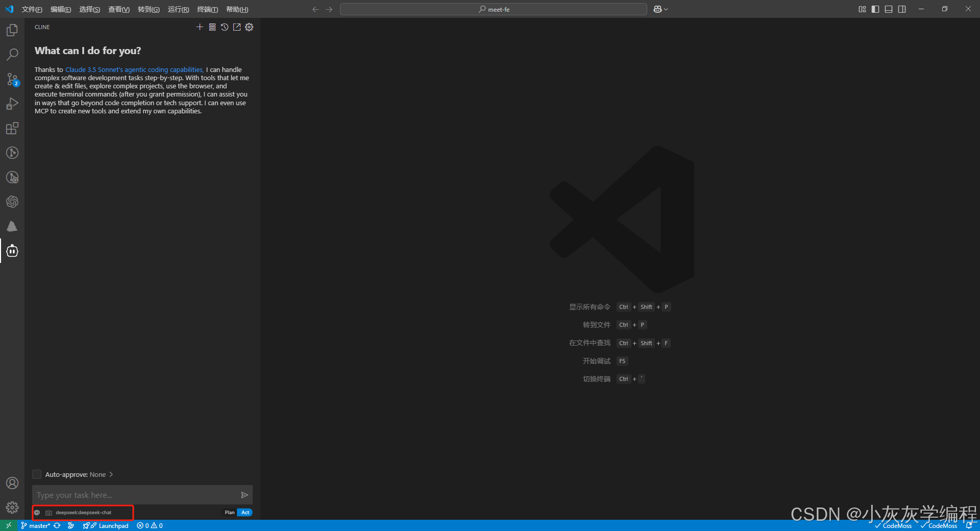Screen dimensions: 980x531
Task: Click the master* branch in status bar
Action: [x=36, y=525]
